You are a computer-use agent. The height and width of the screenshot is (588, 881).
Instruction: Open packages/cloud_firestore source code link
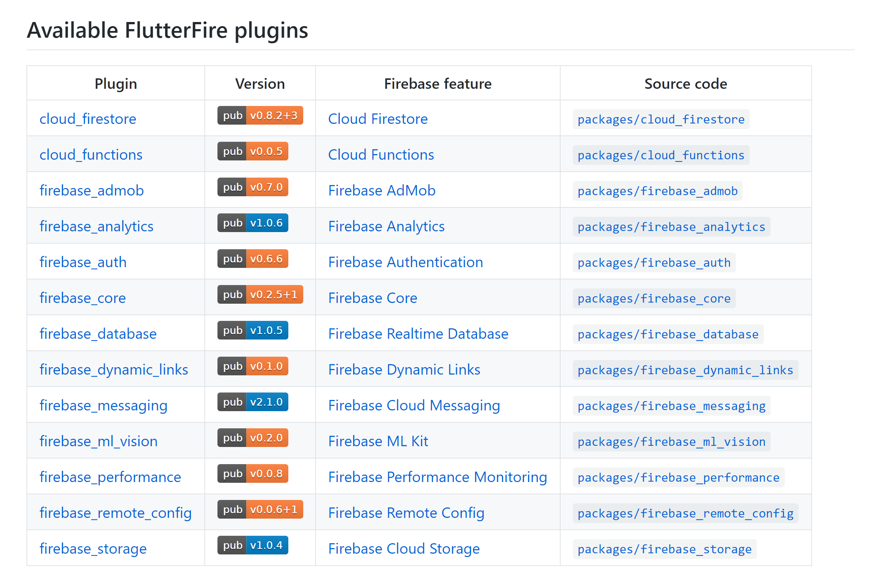coord(661,120)
